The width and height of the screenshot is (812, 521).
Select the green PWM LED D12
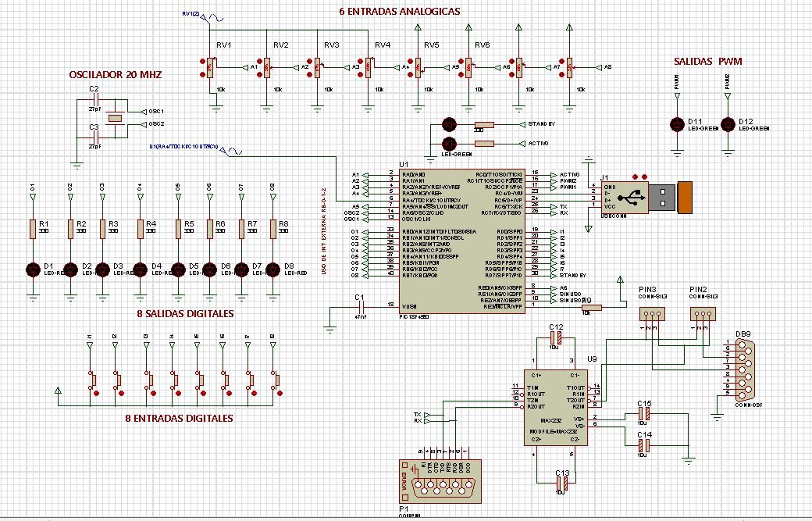[728, 124]
